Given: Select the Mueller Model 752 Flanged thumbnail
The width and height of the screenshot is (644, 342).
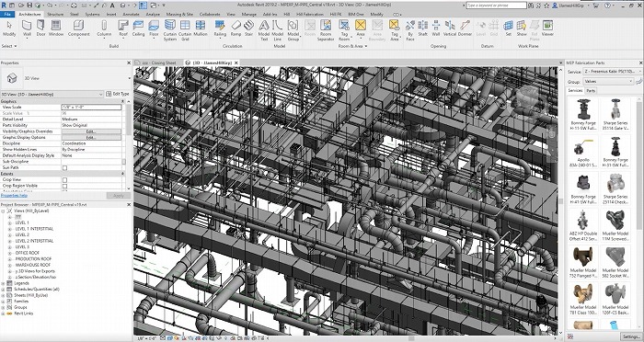Looking at the screenshot, I should click(583, 261).
